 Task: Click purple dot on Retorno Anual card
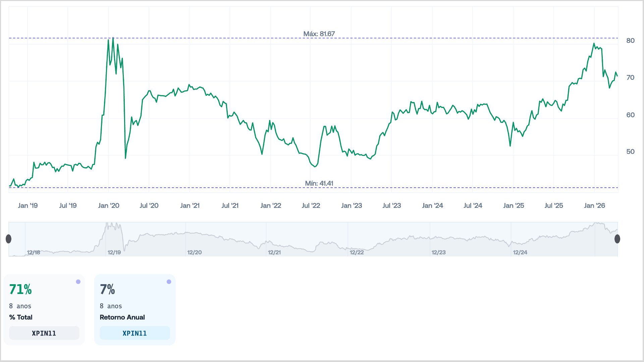(169, 282)
